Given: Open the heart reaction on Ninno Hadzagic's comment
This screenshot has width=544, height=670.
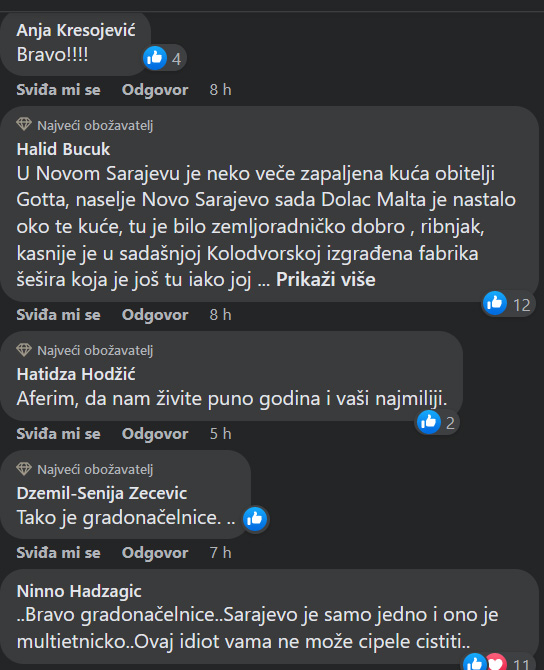Looking at the screenshot, I should [x=495, y=663].
